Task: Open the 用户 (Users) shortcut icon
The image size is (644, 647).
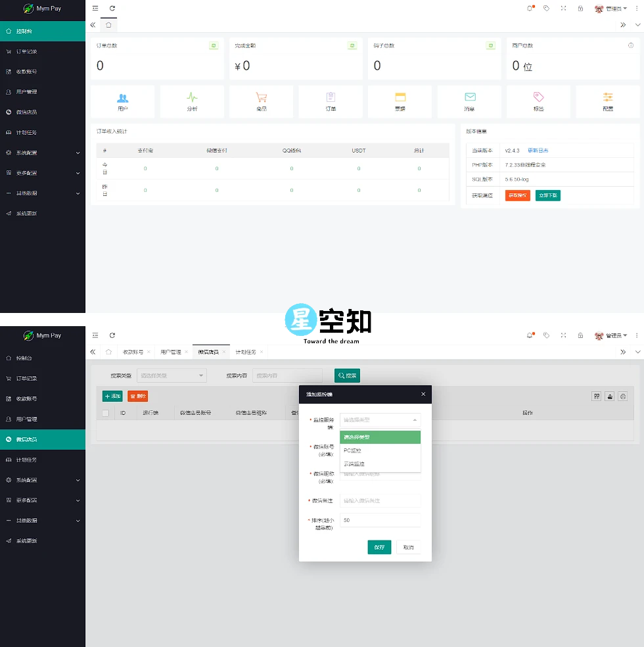Action: 122,101
